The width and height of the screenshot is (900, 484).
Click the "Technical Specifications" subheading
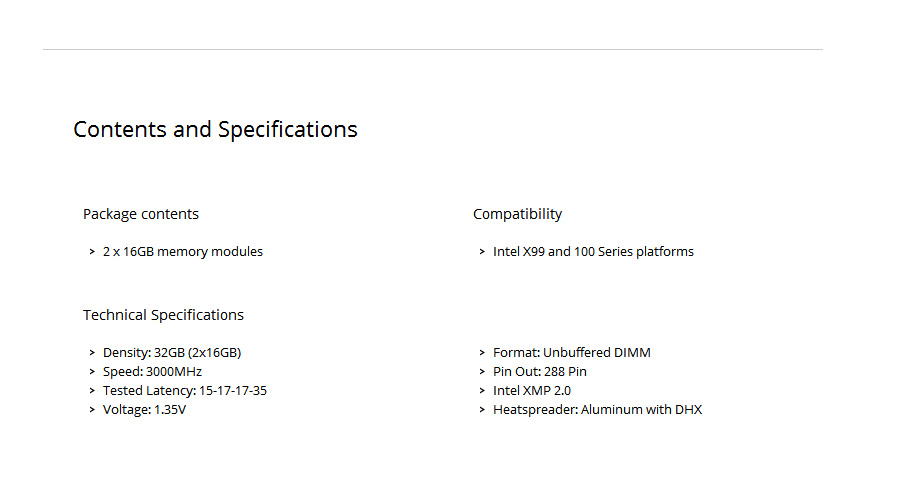coord(163,315)
